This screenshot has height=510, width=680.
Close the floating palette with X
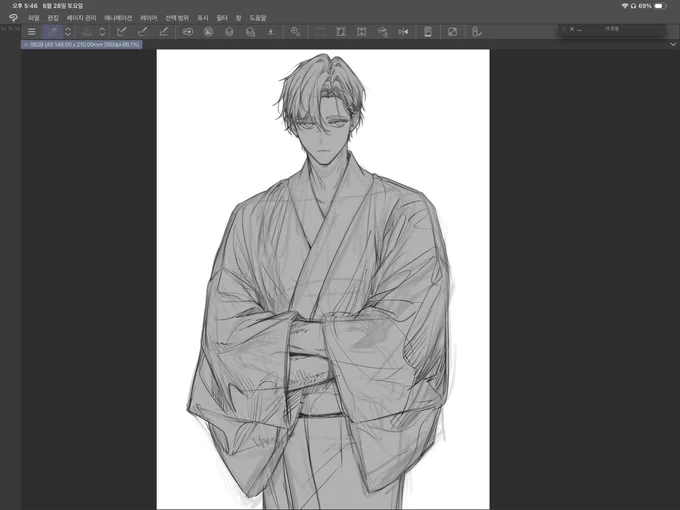click(572, 29)
